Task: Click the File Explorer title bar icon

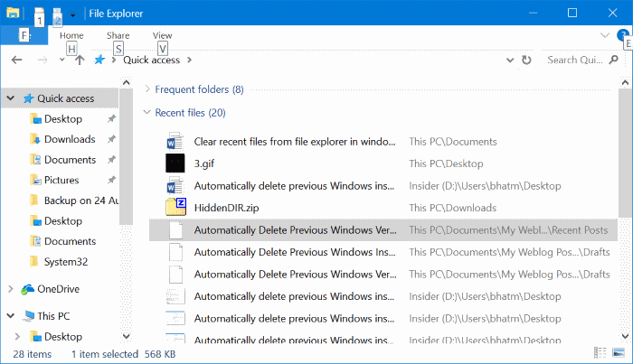Action: [13, 13]
